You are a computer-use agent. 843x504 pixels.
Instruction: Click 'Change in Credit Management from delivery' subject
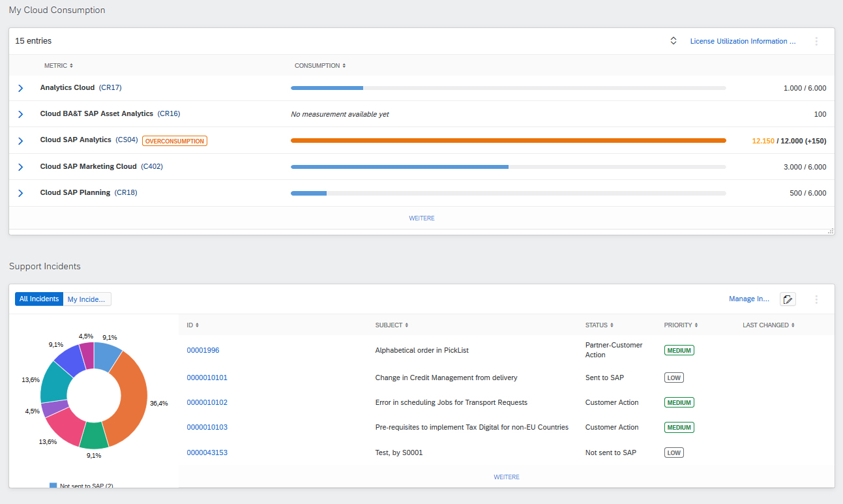click(x=446, y=378)
